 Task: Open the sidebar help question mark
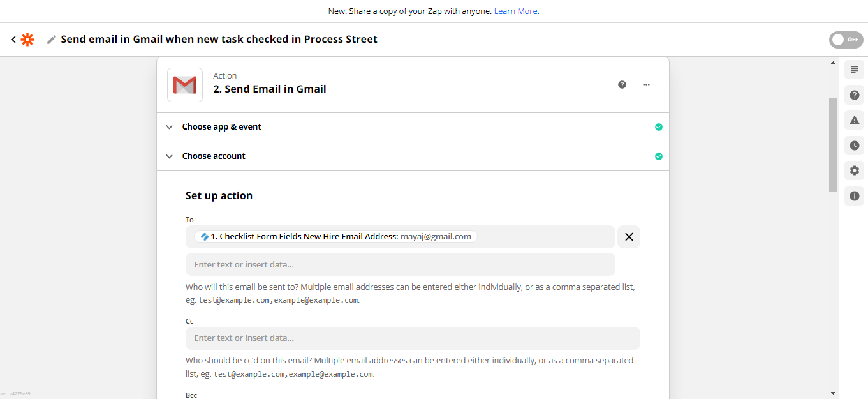[855, 95]
